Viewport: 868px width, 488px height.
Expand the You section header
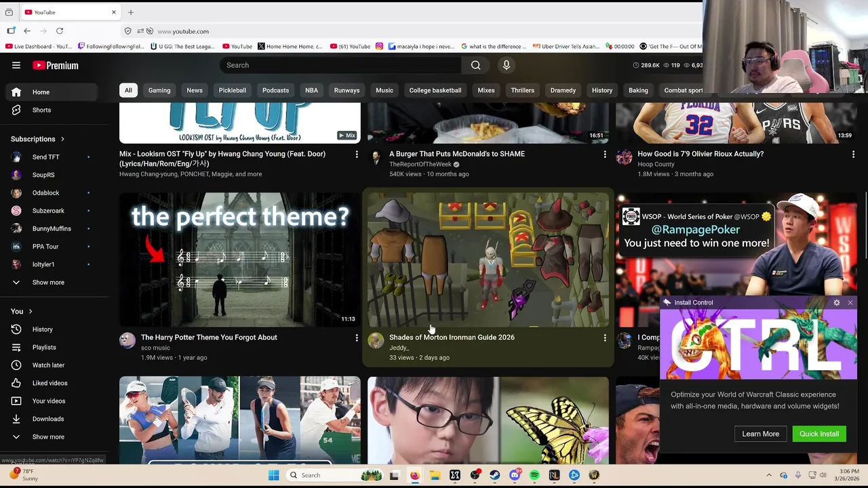point(22,311)
